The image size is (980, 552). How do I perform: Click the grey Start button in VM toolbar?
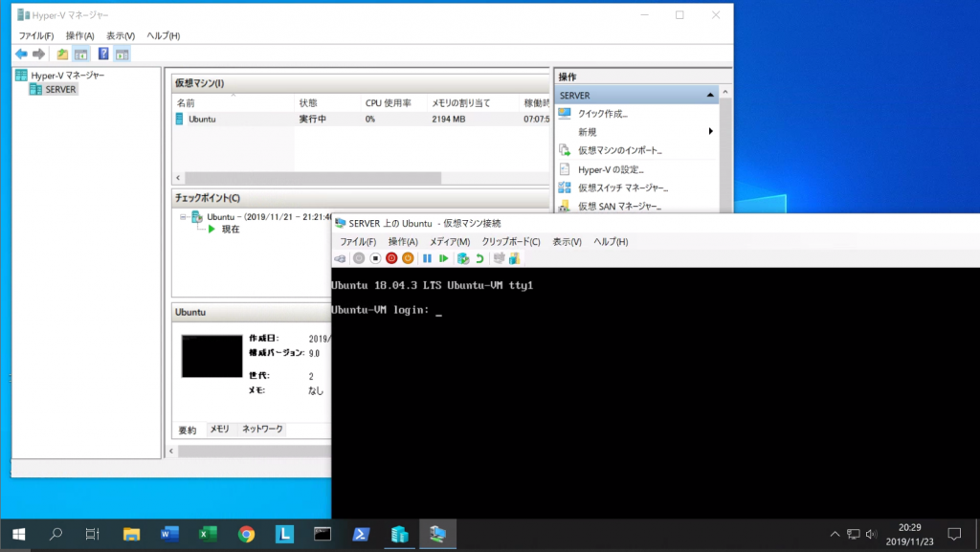click(359, 258)
